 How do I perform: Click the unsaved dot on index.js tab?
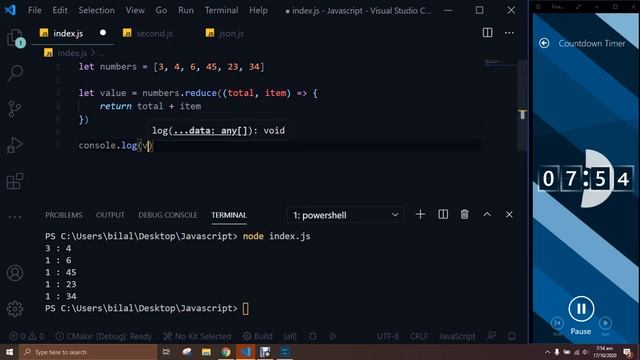(x=103, y=33)
